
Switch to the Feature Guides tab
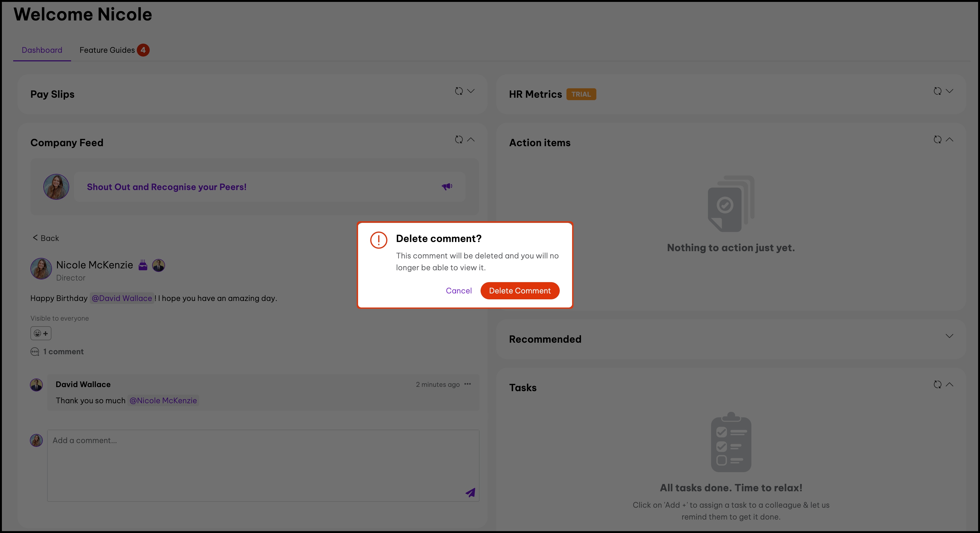pyautogui.click(x=107, y=50)
